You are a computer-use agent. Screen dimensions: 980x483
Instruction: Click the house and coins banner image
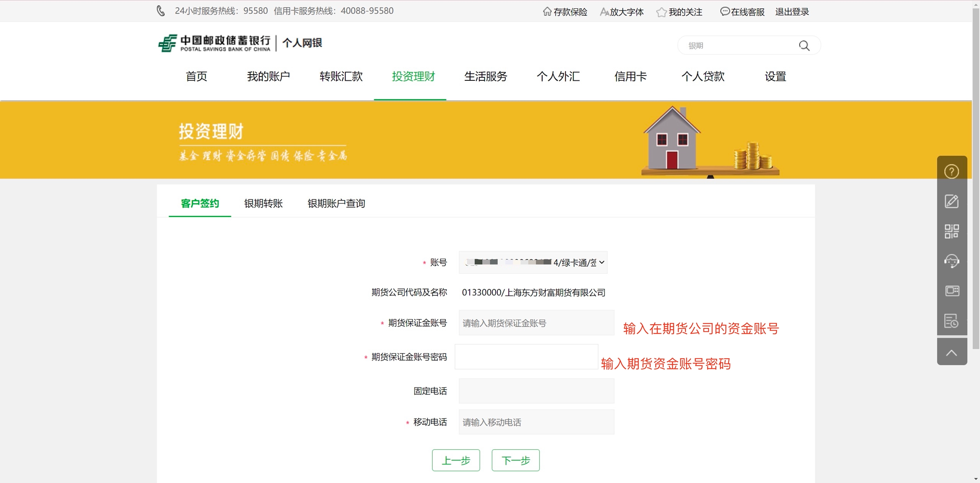(x=710, y=142)
